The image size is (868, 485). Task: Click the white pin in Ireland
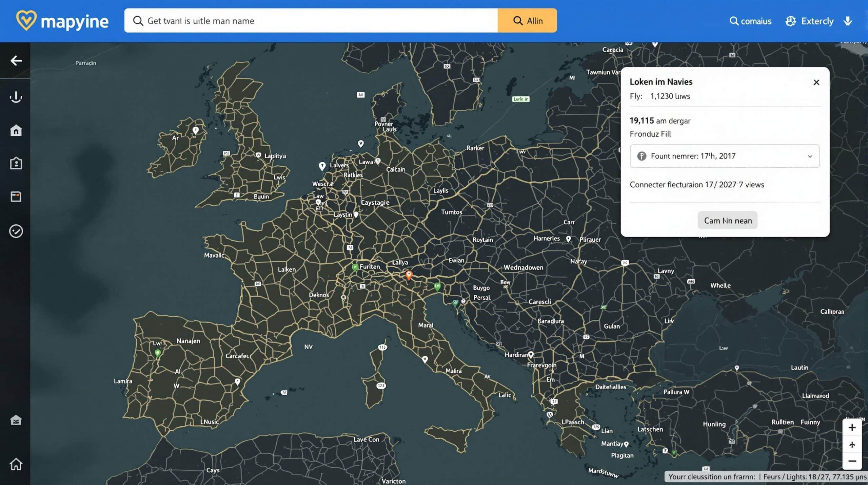click(x=196, y=130)
